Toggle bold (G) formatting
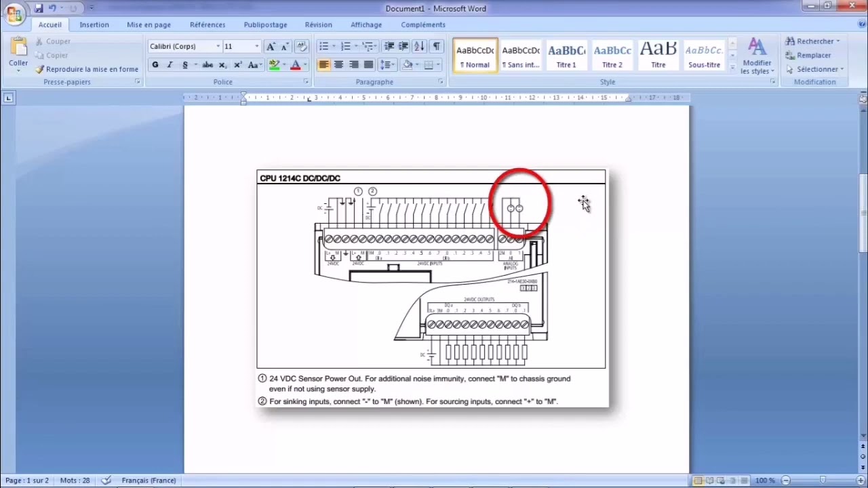The width and height of the screenshot is (868, 488). tap(155, 64)
